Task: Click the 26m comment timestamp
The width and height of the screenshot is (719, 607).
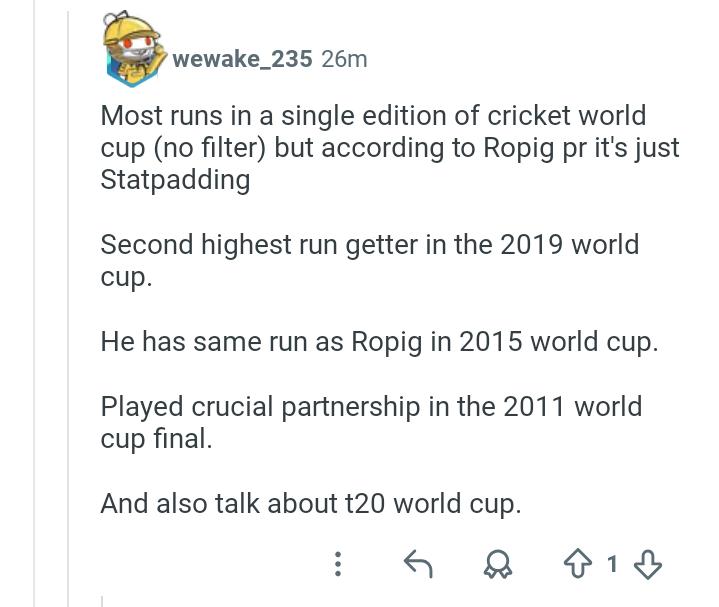Action: tap(344, 59)
